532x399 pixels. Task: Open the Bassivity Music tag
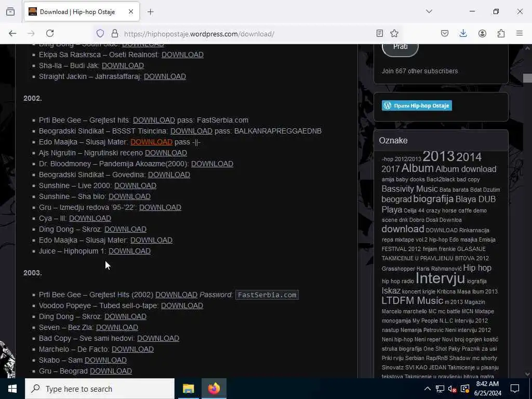409,189
